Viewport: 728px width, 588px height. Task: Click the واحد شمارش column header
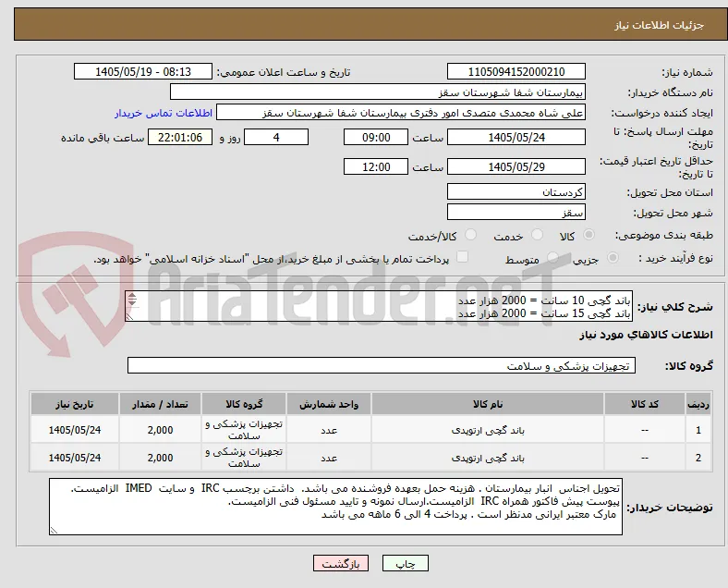pos(329,404)
